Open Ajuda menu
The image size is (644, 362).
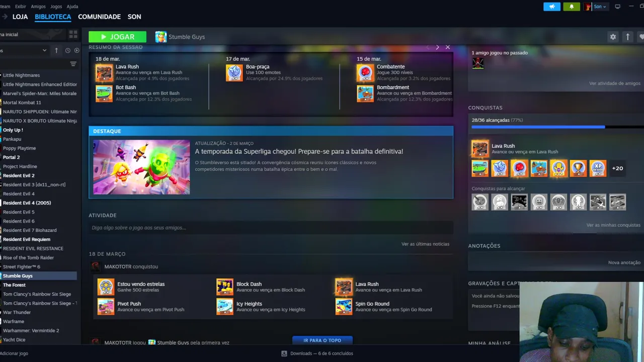click(x=72, y=7)
